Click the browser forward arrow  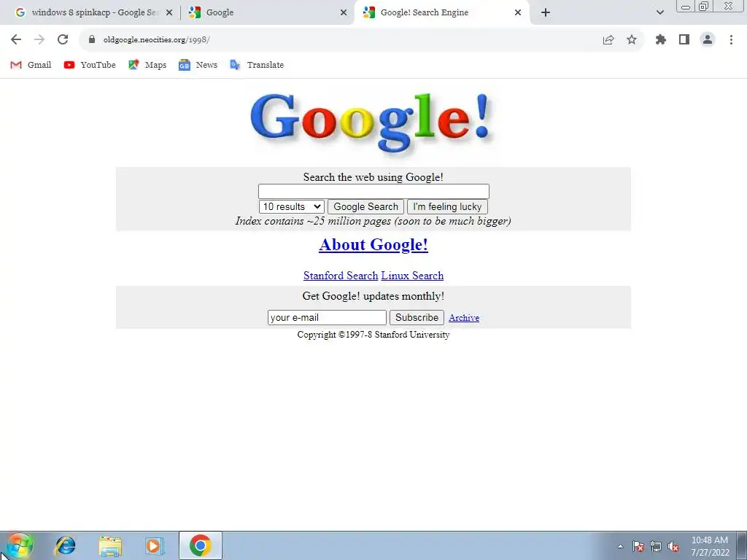39,39
